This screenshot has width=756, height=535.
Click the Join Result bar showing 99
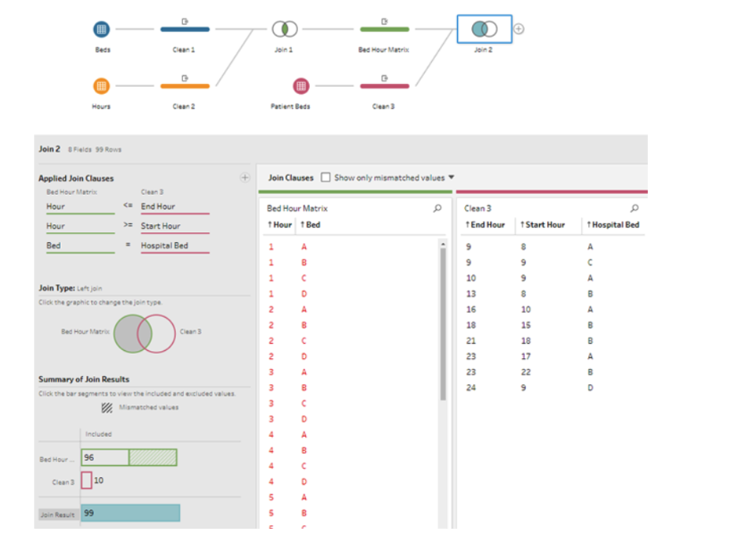(131, 514)
